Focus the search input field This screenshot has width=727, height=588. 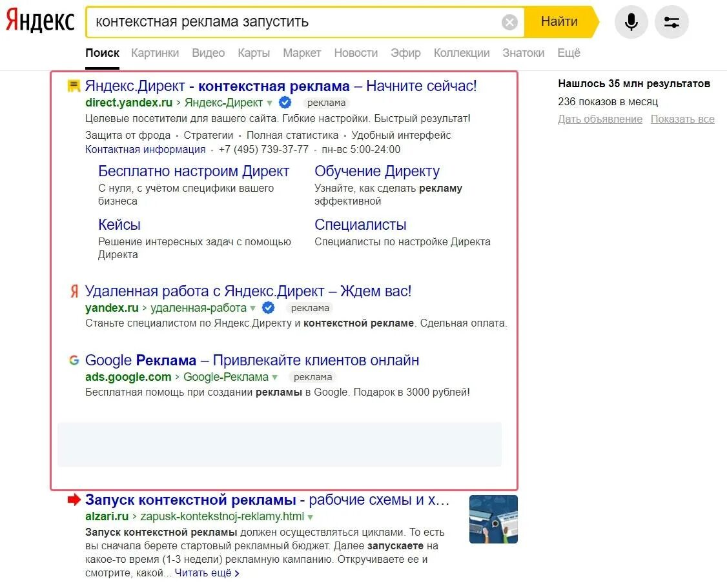[297, 22]
